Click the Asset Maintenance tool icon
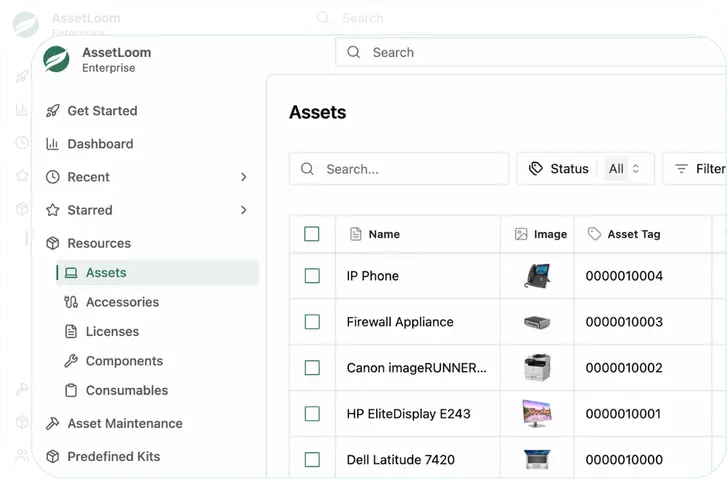 tap(53, 424)
